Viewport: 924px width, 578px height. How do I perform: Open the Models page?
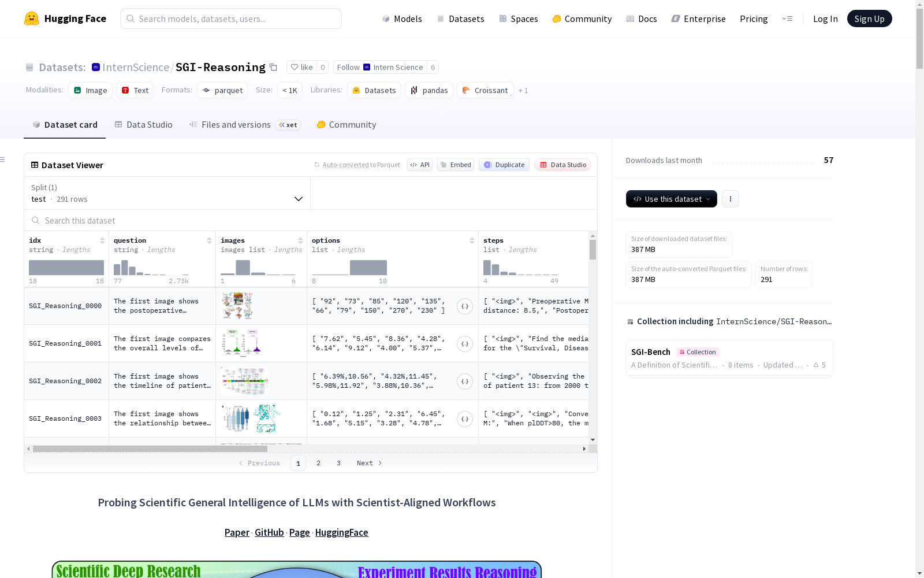pyautogui.click(x=402, y=18)
